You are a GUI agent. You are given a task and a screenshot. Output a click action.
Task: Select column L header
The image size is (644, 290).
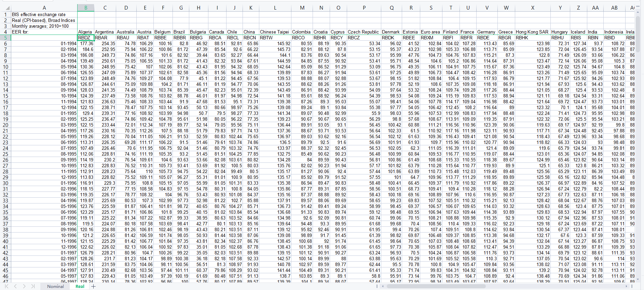point(275,8)
